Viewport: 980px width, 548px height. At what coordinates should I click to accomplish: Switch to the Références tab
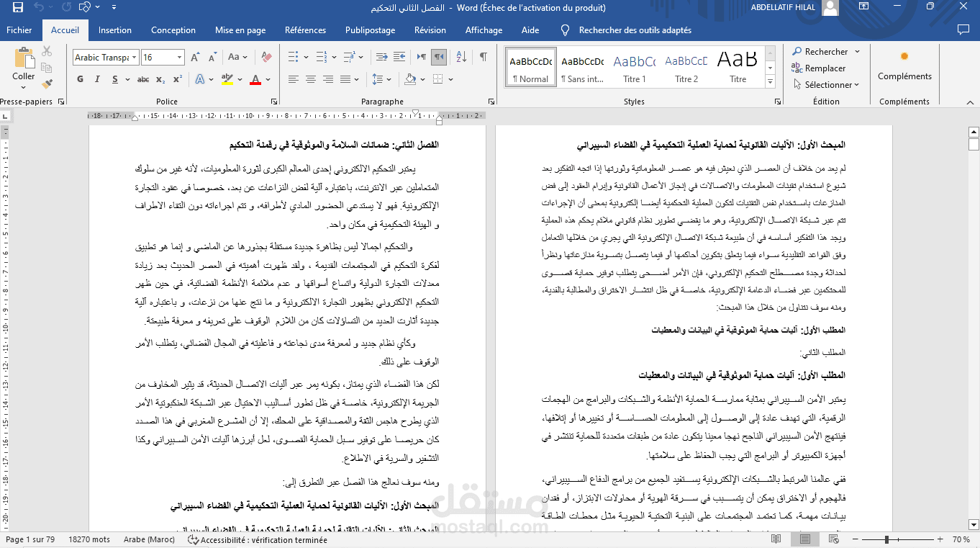[305, 30]
